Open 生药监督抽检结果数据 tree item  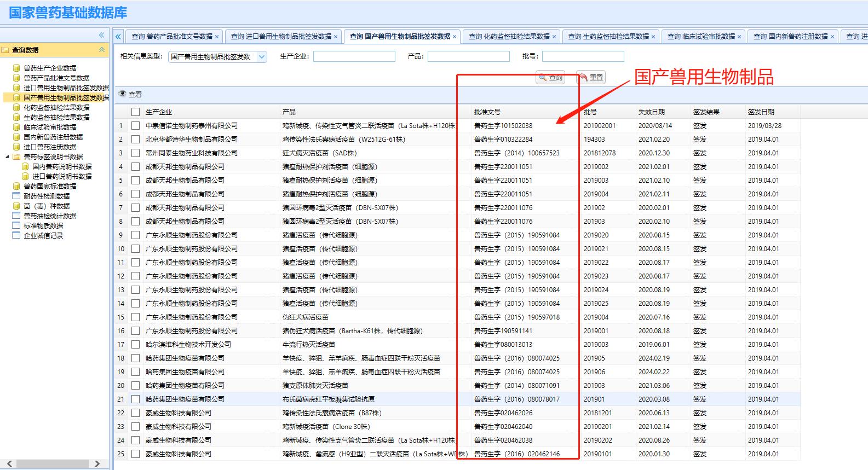click(56, 117)
